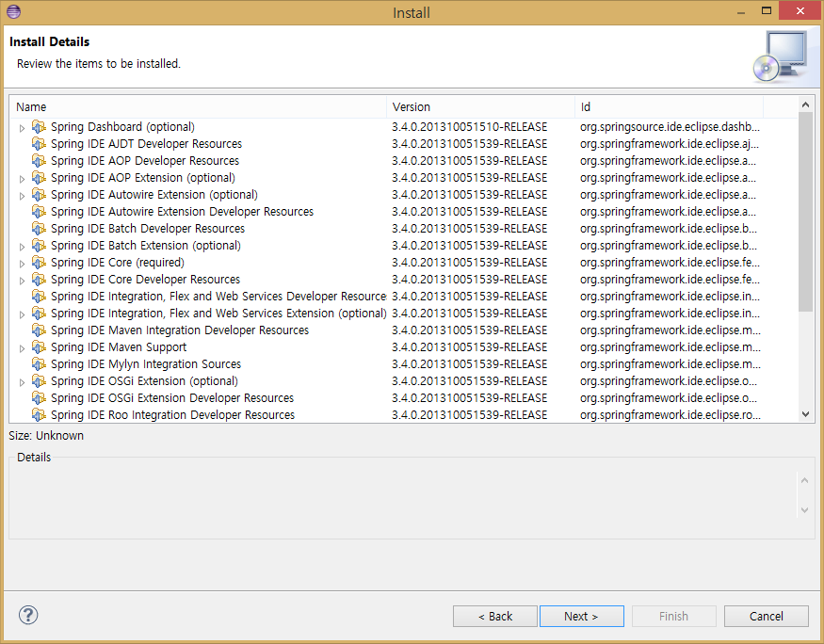This screenshot has height=644, width=824.
Task: Click the Details pane scroll down arrow
Action: (x=804, y=509)
